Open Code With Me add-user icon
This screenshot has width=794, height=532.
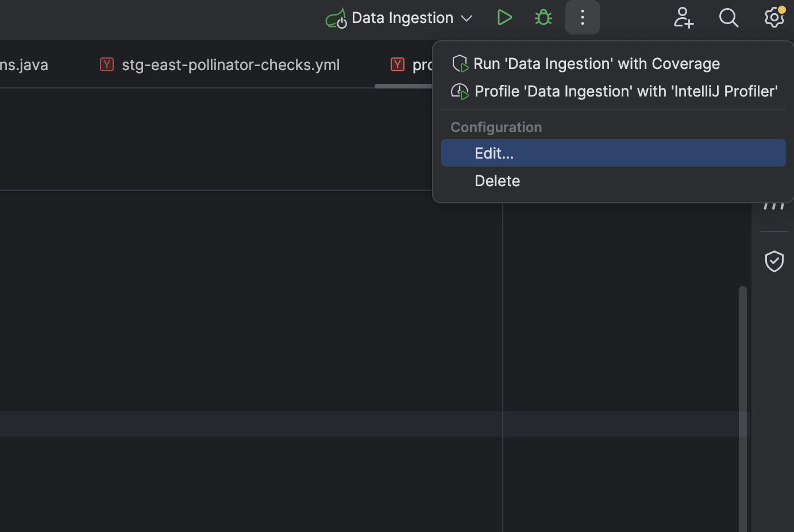pyautogui.click(x=684, y=18)
